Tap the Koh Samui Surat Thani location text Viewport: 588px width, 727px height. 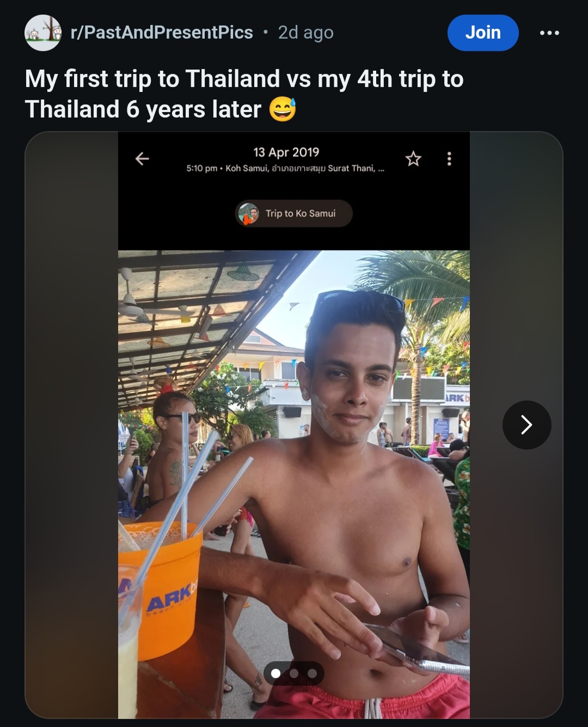tap(305, 168)
